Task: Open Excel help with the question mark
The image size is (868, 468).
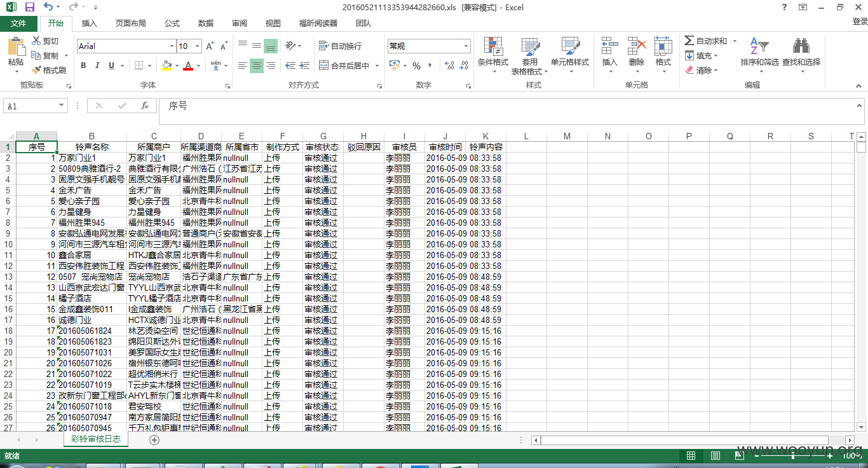Action: point(784,7)
